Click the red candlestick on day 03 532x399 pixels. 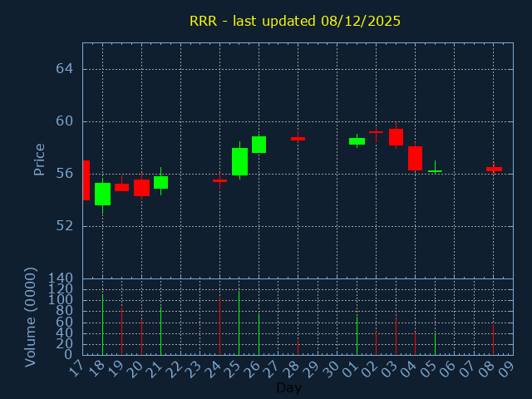click(x=396, y=137)
